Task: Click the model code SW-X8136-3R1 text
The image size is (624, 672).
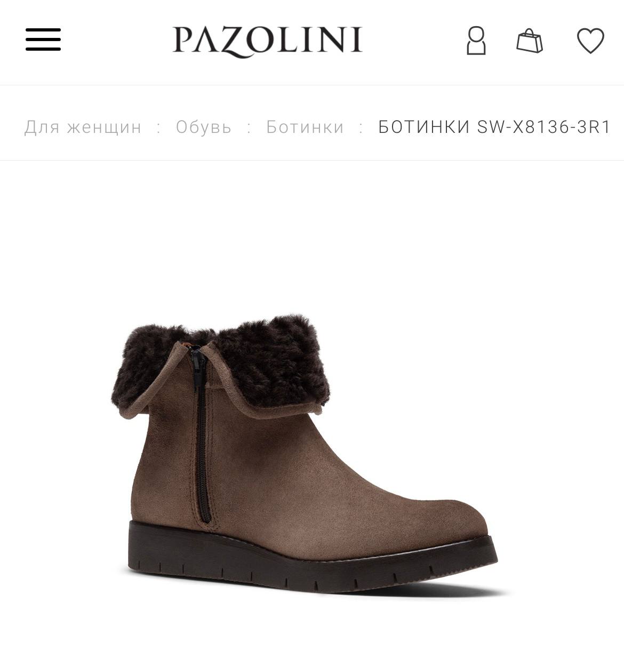Action: click(544, 127)
